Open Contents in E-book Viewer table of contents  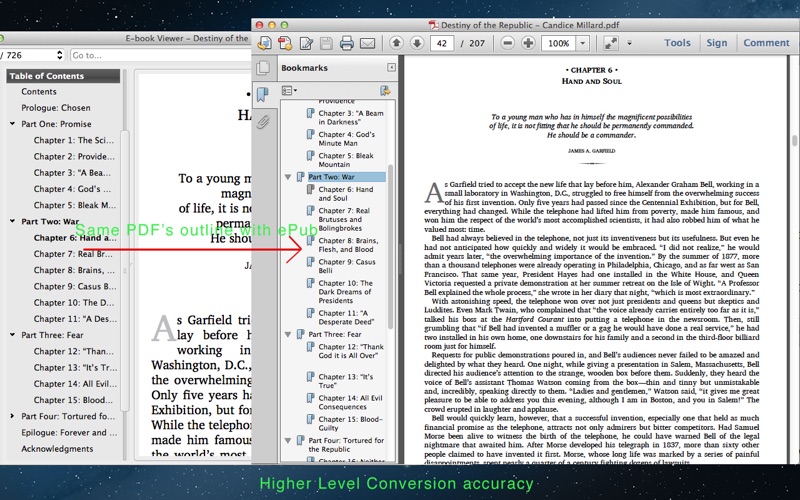39,91
